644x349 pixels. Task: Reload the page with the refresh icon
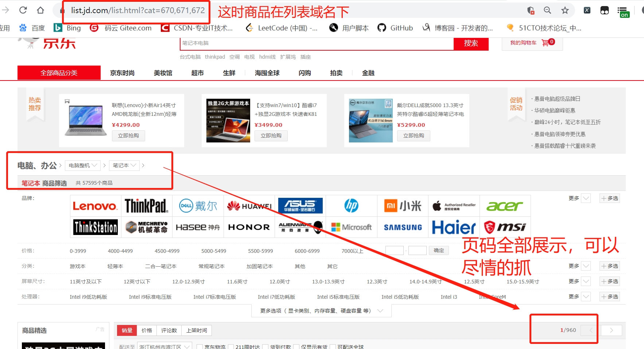coord(23,10)
